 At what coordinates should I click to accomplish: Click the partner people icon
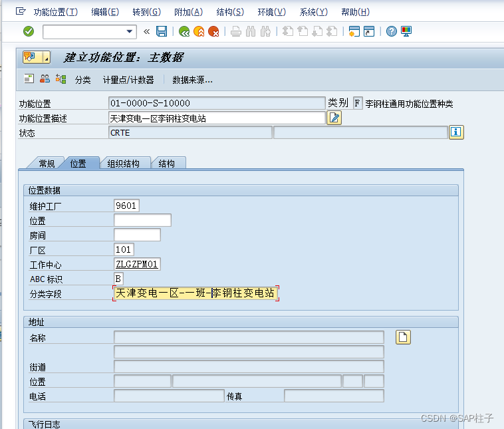(x=45, y=78)
